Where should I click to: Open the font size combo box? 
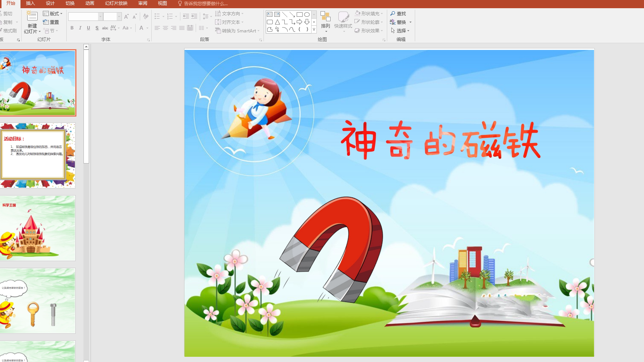click(x=111, y=16)
